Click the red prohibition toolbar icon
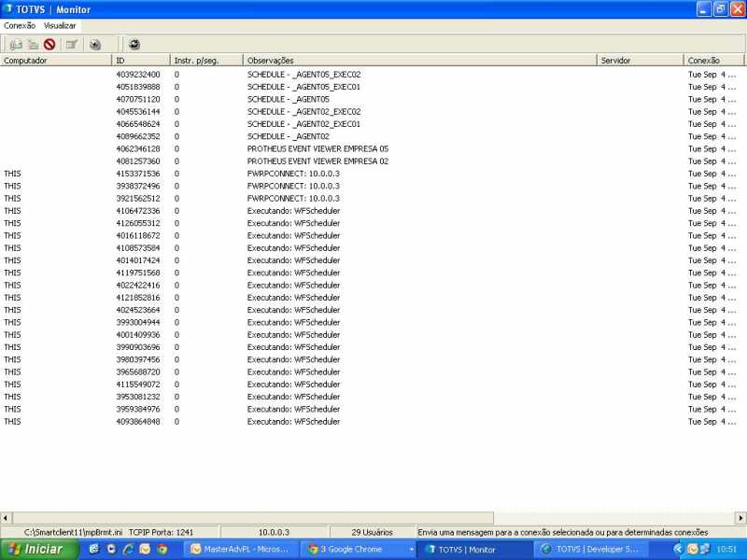The height and width of the screenshot is (560, 747). click(x=49, y=45)
